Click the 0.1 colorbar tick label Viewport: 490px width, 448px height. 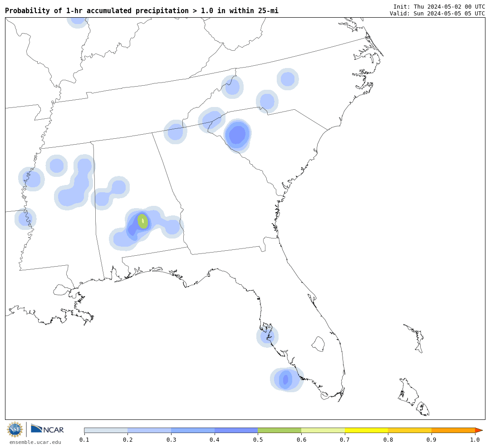(84, 440)
